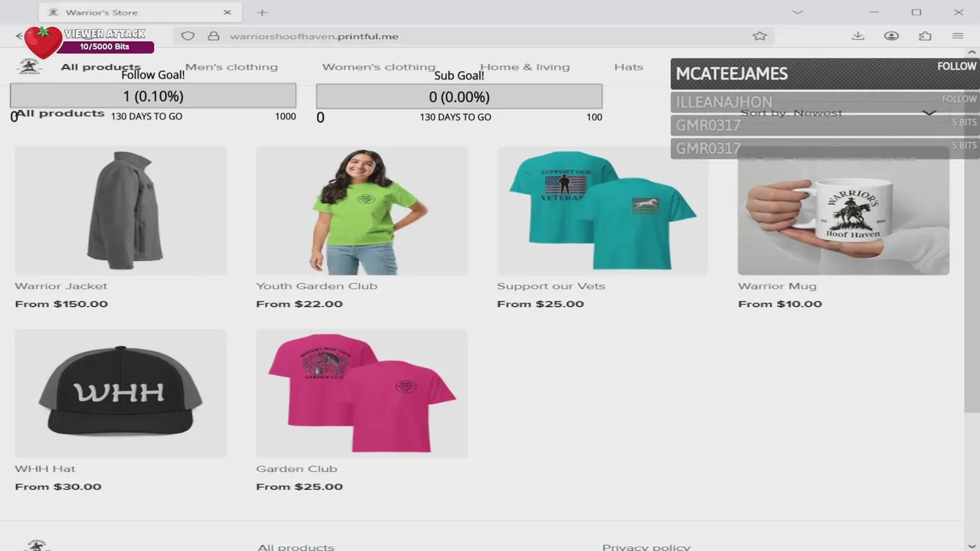Click the price From $10.00
Viewport: 980px width, 551px height.
(779, 304)
